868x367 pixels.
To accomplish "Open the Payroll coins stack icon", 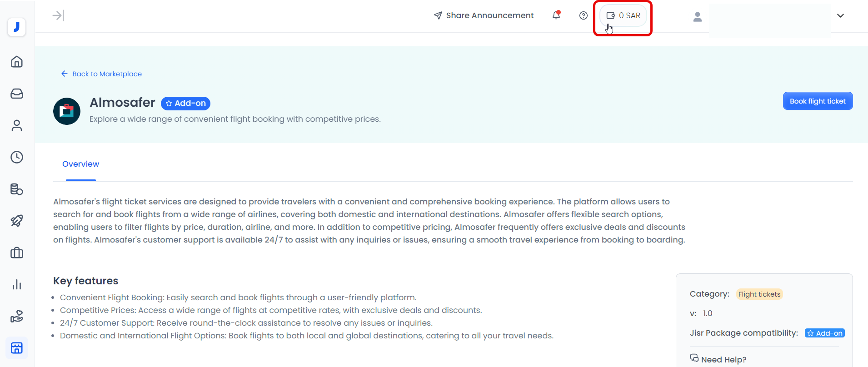I will click(17, 189).
